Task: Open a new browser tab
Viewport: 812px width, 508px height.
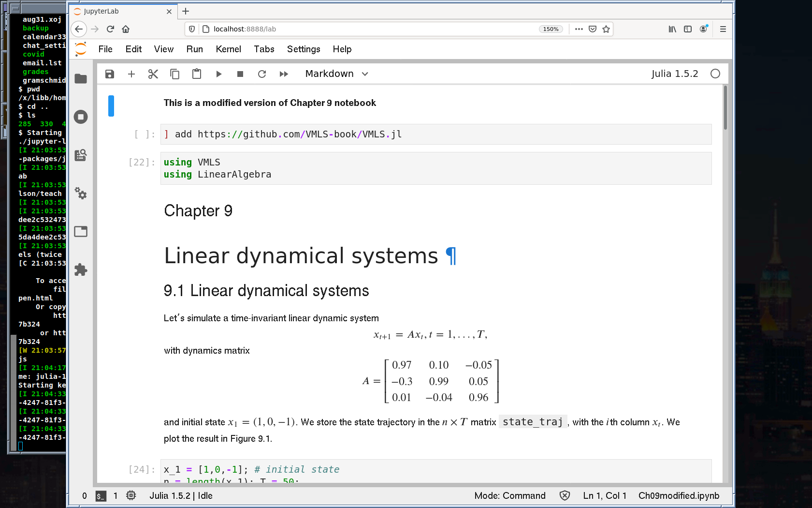Action: [x=186, y=11]
